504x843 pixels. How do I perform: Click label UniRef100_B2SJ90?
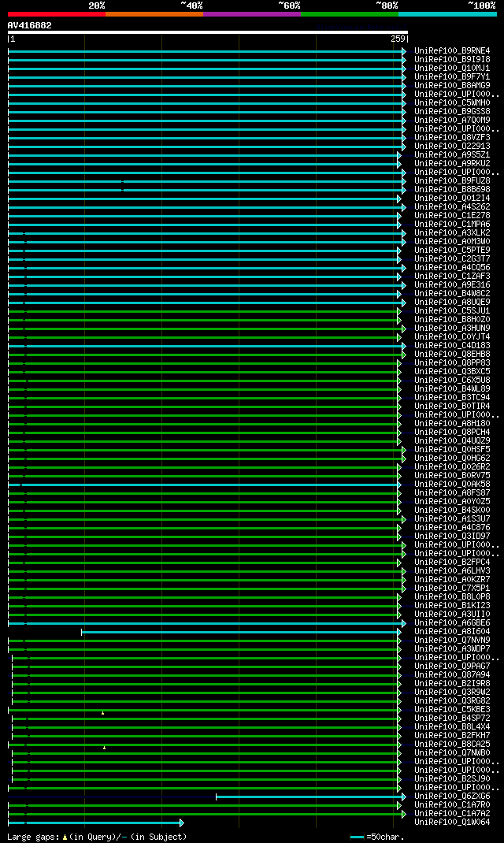452,779
